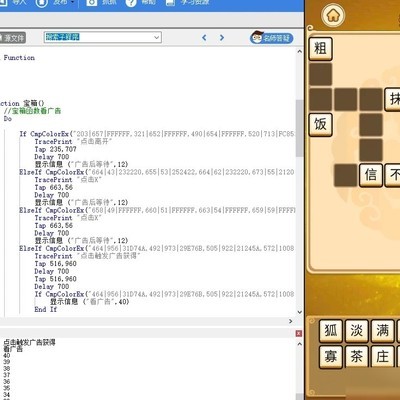Screen dimensions: 400x400
Task: Pick the 淡 character tile
Action: (356, 331)
